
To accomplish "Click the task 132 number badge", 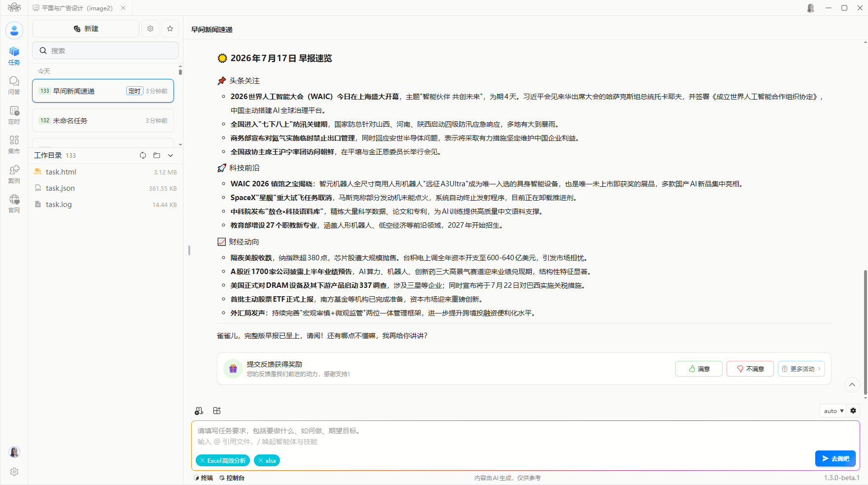I will point(45,120).
